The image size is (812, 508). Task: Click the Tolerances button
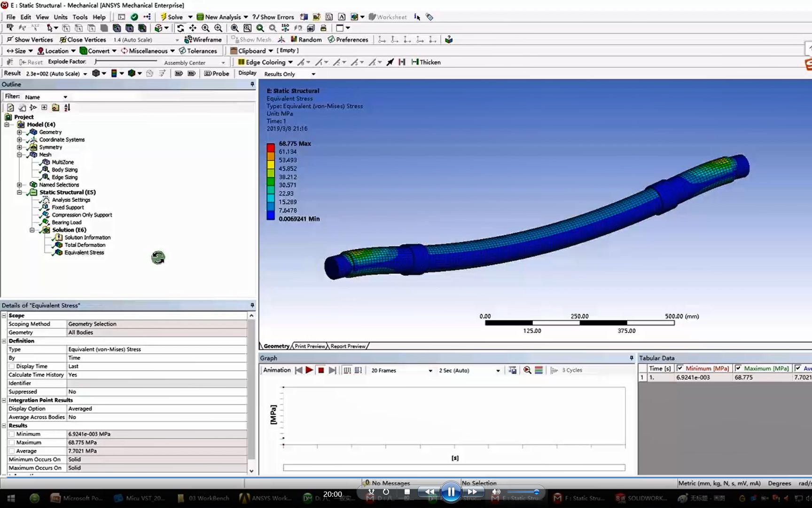198,51
